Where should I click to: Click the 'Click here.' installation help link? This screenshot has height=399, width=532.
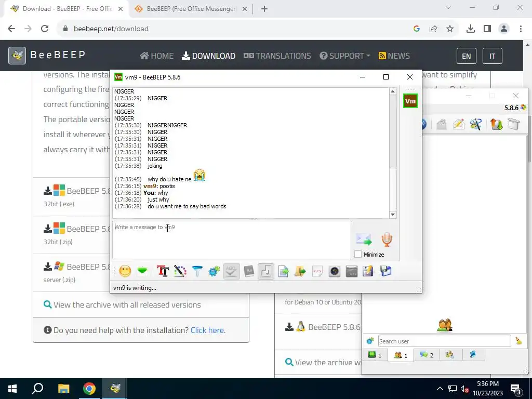(x=208, y=330)
